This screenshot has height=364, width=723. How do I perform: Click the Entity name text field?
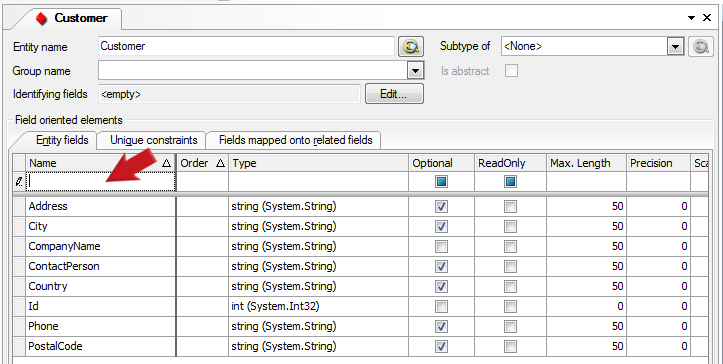click(x=246, y=47)
